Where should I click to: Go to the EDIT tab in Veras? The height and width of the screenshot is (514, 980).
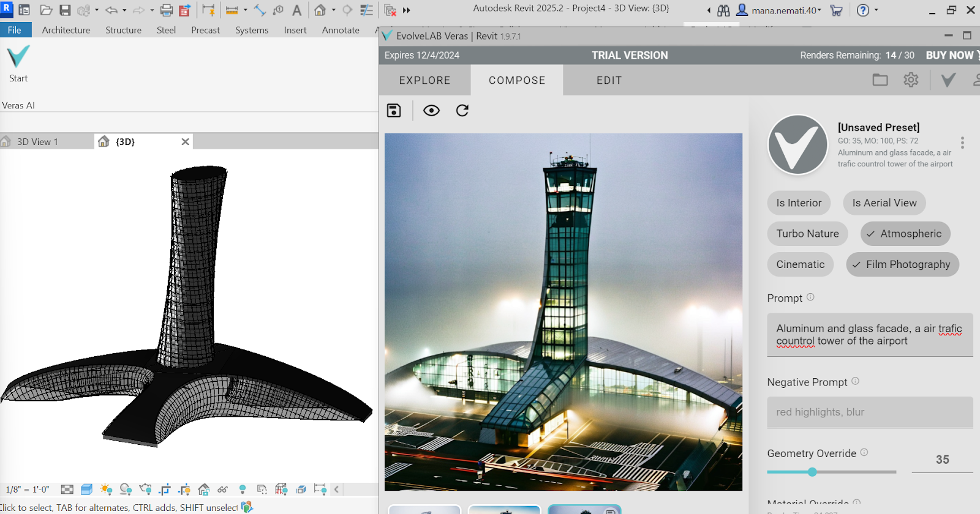point(609,80)
